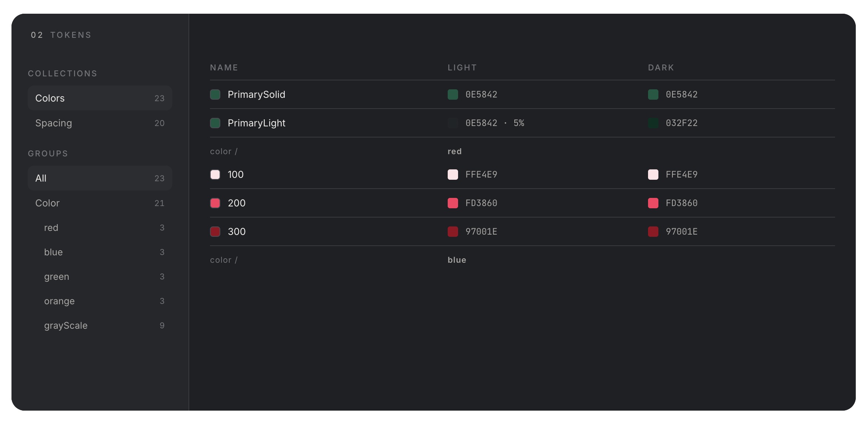Filter tokens by blue group
868x421 pixels.
(x=100, y=252)
